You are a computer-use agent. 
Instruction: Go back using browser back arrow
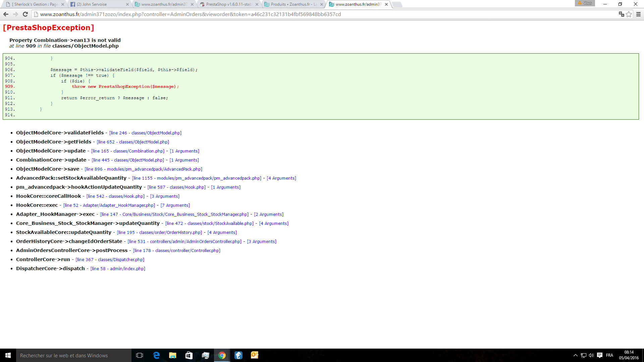(x=6, y=14)
